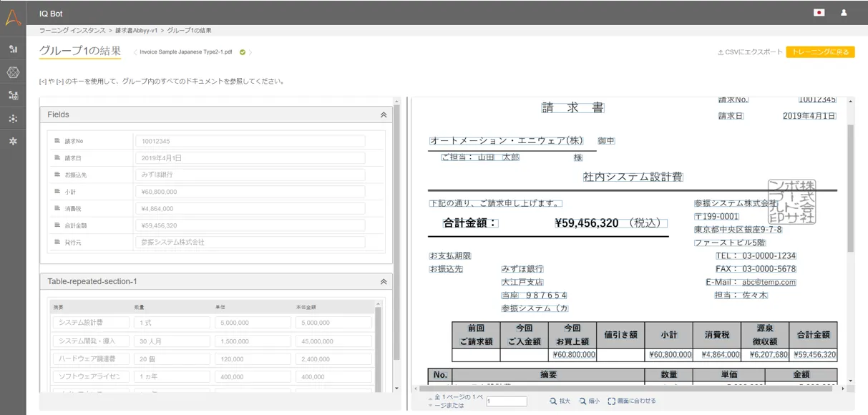
Task: Collapse the Fields section
Action: (x=383, y=115)
